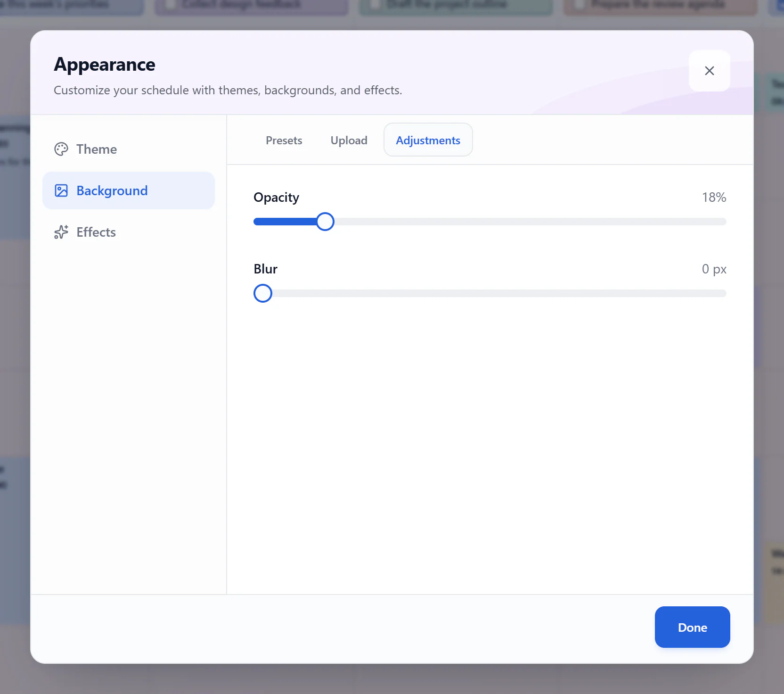
Task: Click the Blur slider handle
Action: pyautogui.click(x=263, y=293)
